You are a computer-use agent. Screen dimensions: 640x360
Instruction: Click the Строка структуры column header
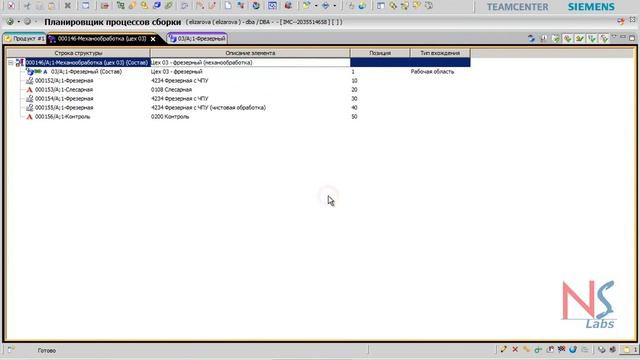[x=78, y=53]
